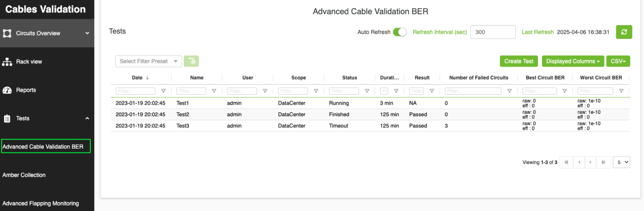Change the rows per page selector
The width and height of the screenshot is (644, 211).
pyautogui.click(x=621, y=162)
